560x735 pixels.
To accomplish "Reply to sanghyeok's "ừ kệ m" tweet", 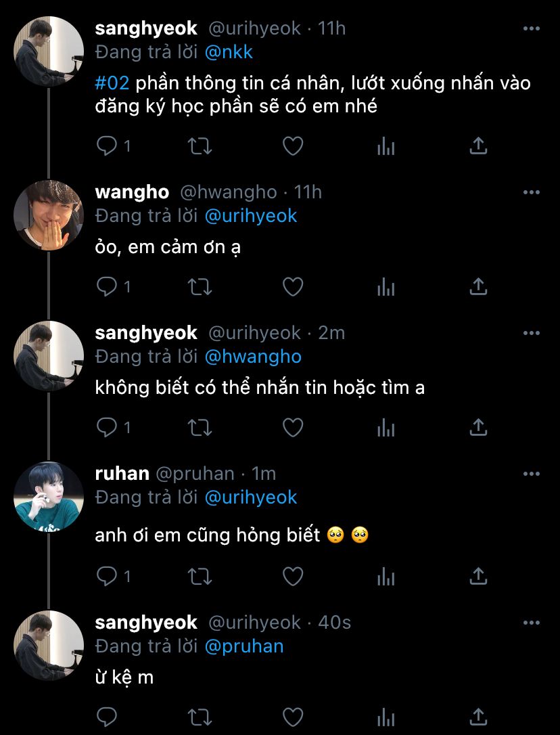I will click(108, 717).
